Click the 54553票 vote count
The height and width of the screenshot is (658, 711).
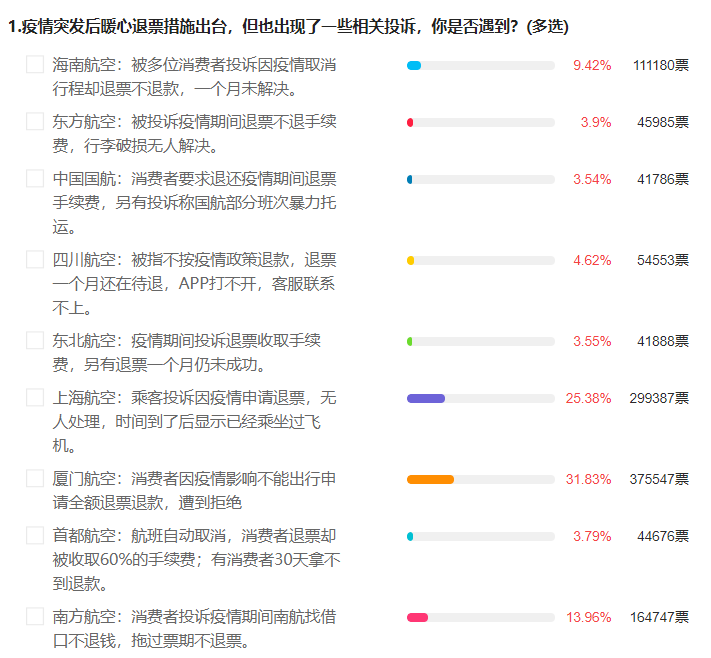663,261
